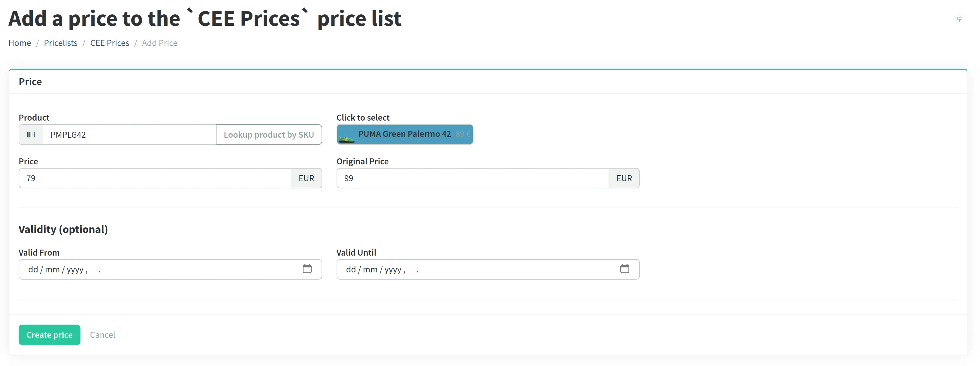Open the calendar picker for Valid Until
The image size is (980, 366).
(x=625, y=269)
